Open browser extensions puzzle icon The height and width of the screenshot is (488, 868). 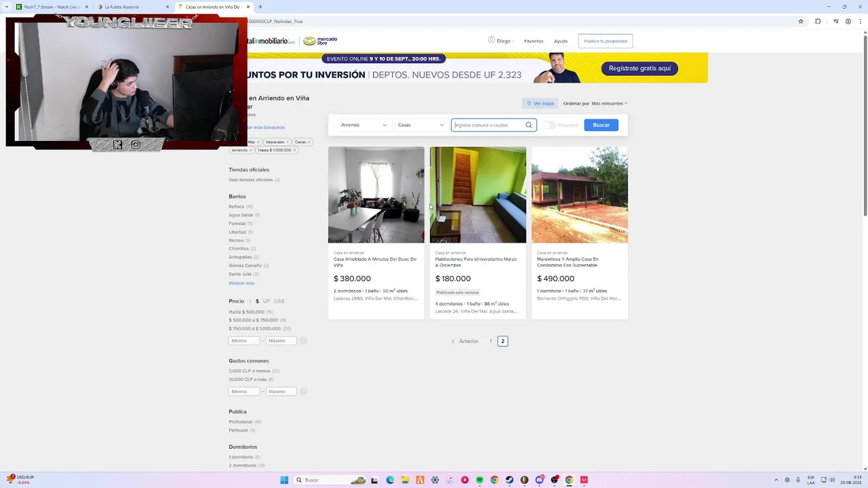click(818, 21)
